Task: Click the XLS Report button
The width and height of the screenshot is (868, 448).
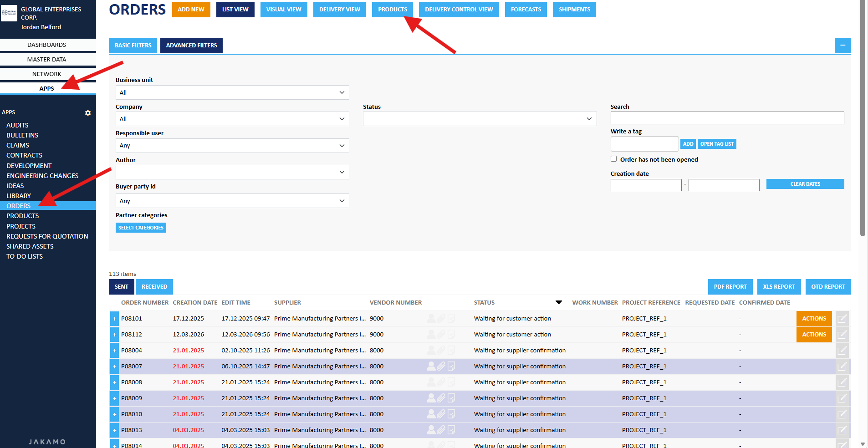Action: tap(779, 287)
